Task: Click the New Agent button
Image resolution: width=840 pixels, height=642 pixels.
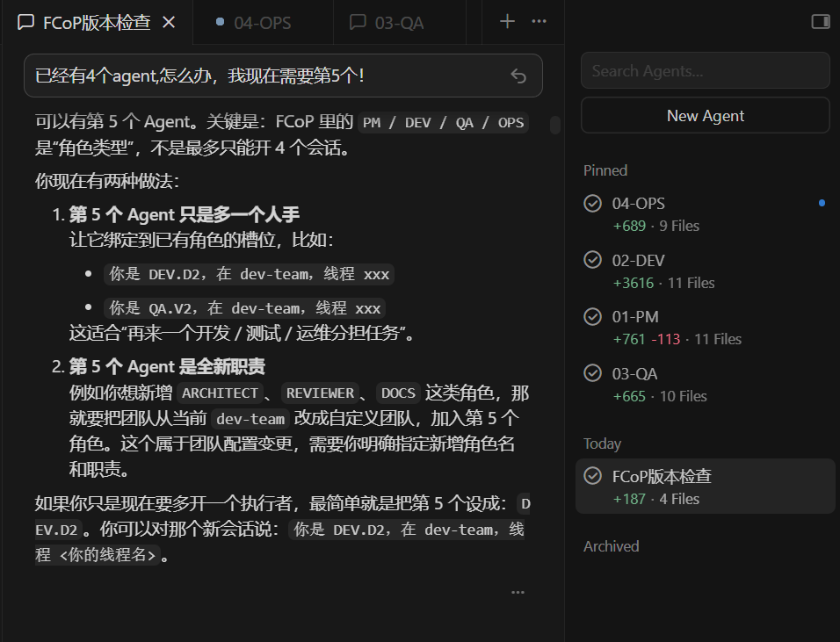Action: pos(705,115)
